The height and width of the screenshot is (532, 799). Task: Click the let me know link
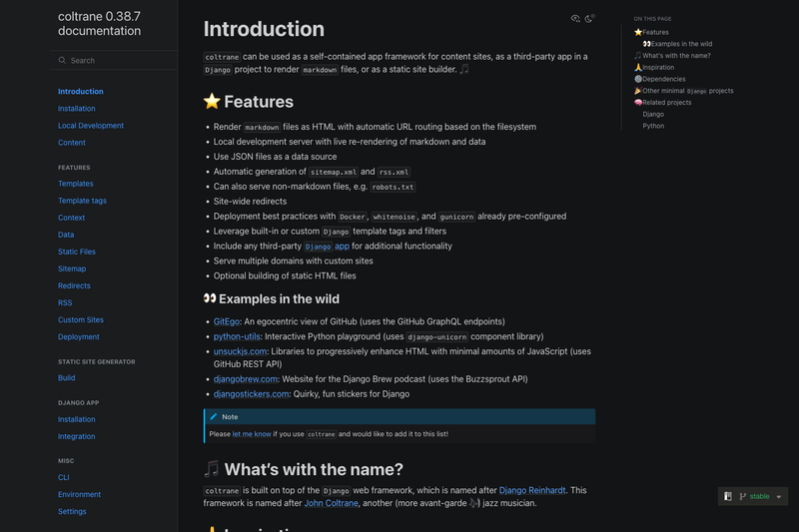click(252, 434)
